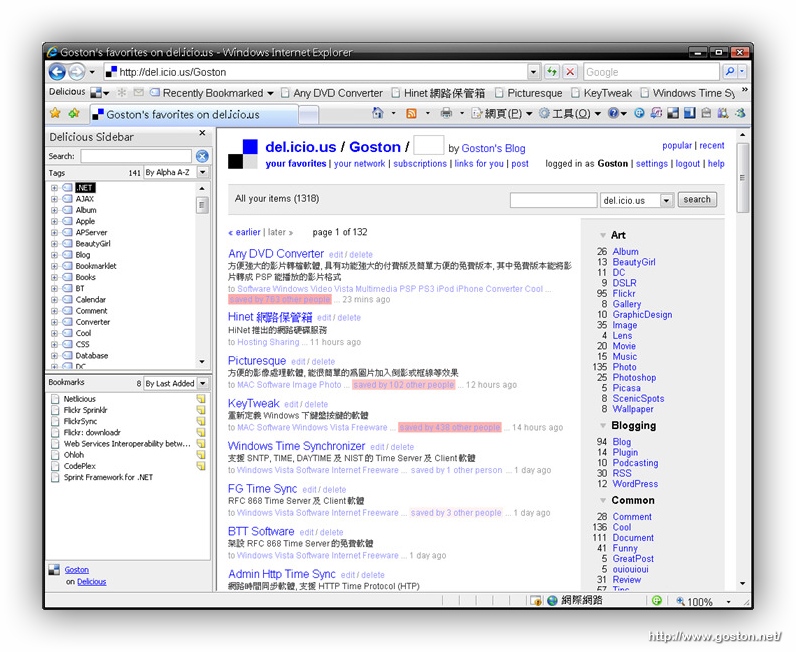This screenshot has height=652, width=796.
Task: Open the your network link
Action: (359, 164)
